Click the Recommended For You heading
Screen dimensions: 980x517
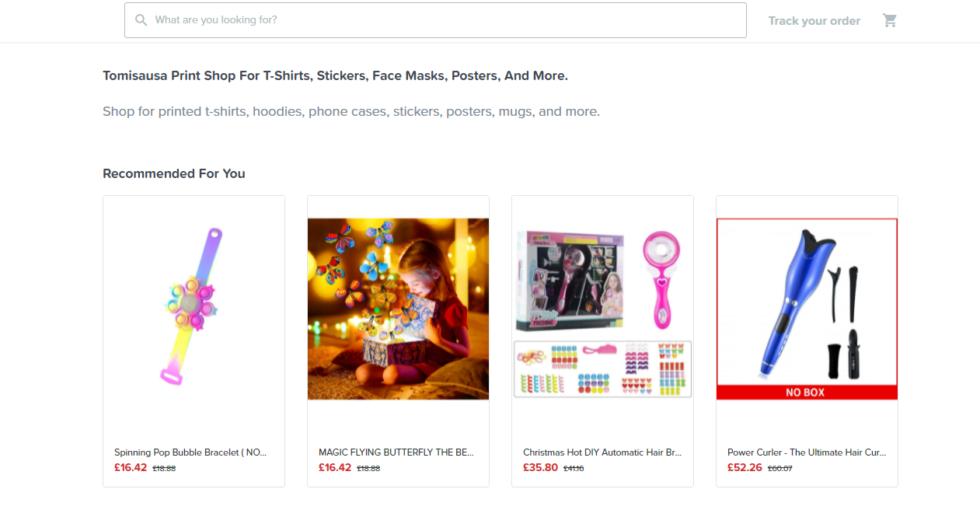(x=174, y=173)
